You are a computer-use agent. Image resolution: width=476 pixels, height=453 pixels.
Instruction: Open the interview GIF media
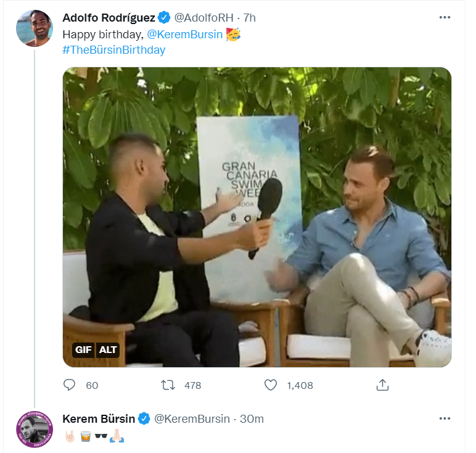[256, 216]
